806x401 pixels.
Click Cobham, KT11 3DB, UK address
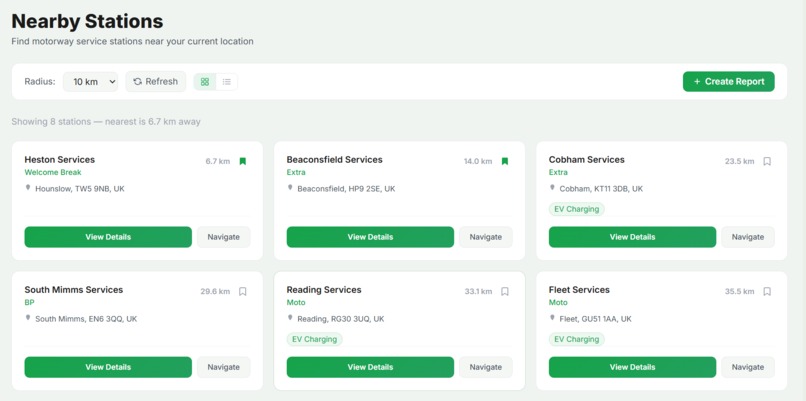click(x=601, y=189)
